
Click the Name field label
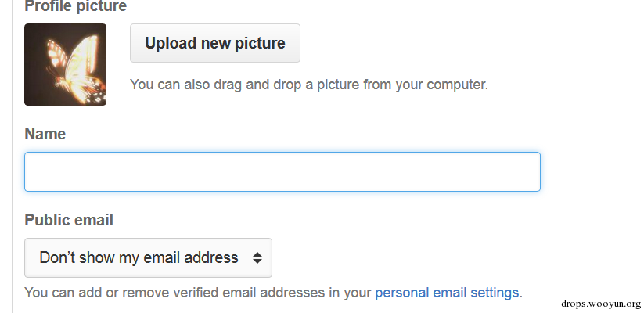(x=45, y=134)
